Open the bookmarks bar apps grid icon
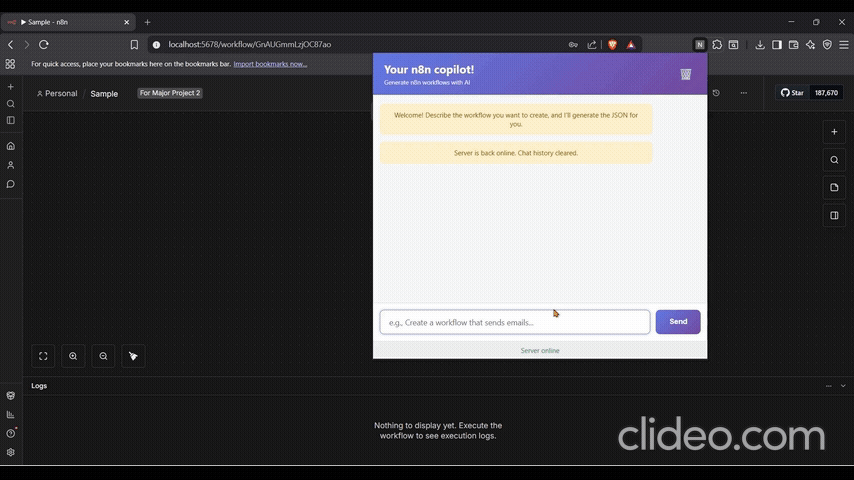 tap(10, 64)
